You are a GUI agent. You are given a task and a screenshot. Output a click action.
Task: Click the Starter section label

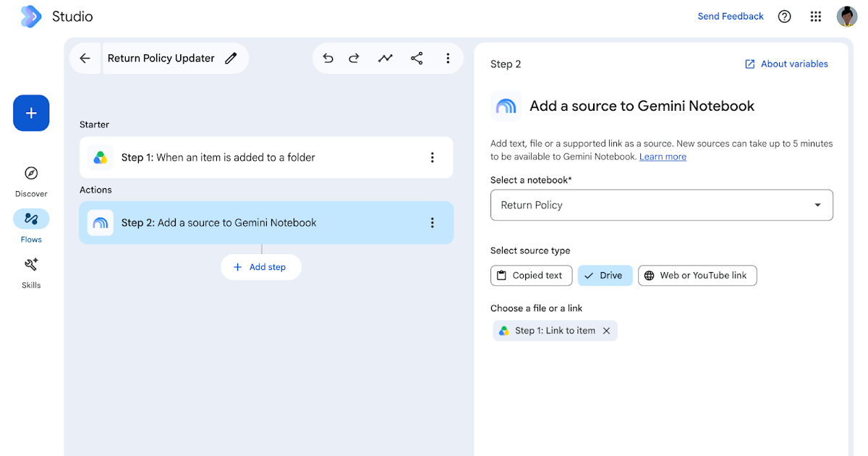[95, 124]
